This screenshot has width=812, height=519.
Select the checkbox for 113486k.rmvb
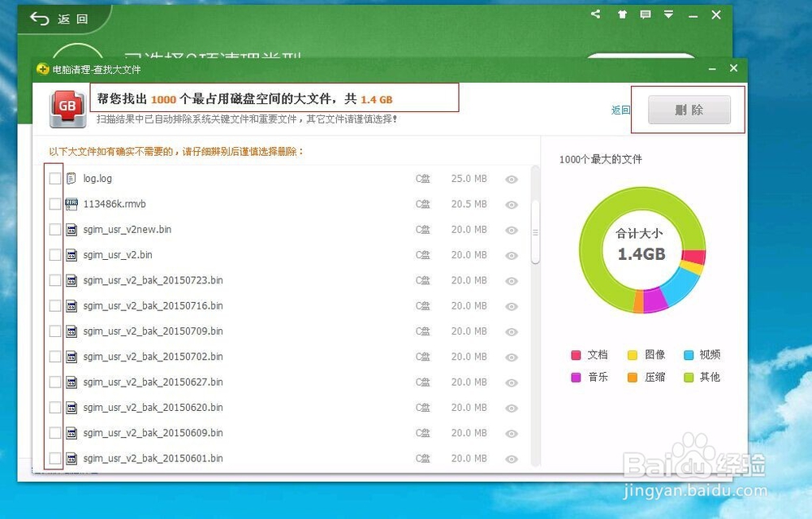pos(54,203)
